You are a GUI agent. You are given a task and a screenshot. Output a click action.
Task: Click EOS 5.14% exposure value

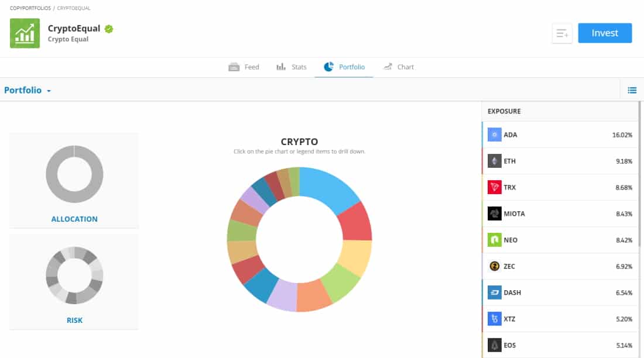624,345
